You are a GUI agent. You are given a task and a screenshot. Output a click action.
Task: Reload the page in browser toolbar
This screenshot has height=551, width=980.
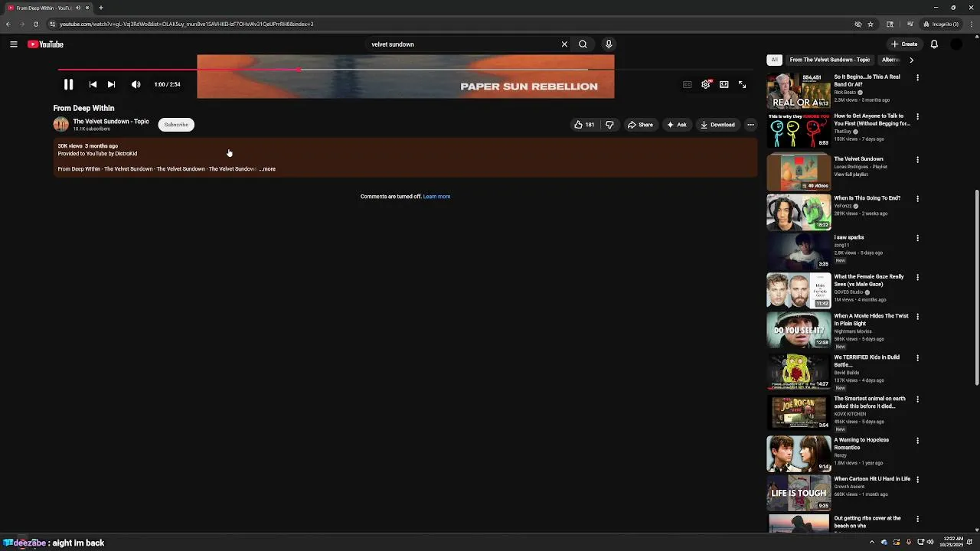point(36,24)
